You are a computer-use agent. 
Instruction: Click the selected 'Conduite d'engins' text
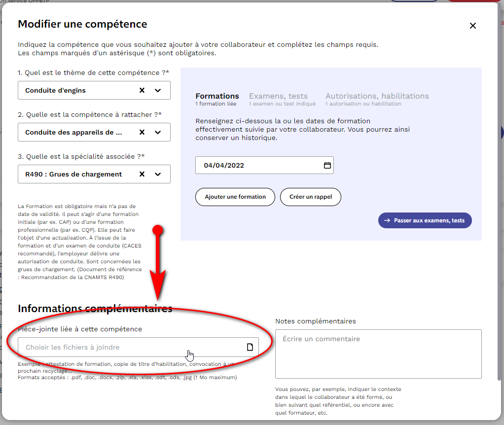point(56,90)
